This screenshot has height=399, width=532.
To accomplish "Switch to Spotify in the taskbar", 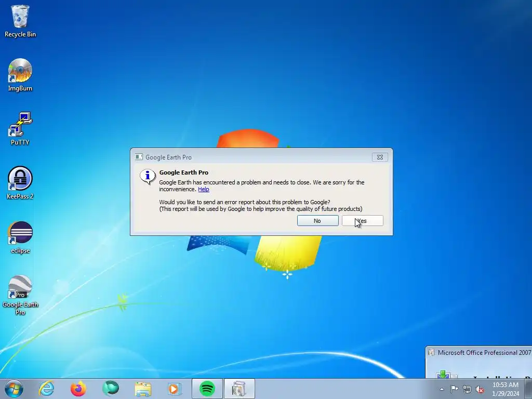I will 207,389.
